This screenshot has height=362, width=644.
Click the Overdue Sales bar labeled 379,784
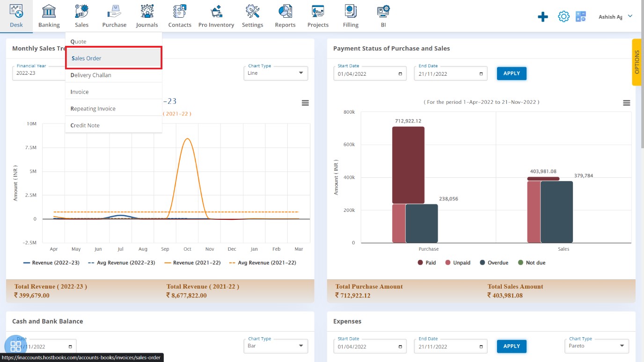point(556,212)
